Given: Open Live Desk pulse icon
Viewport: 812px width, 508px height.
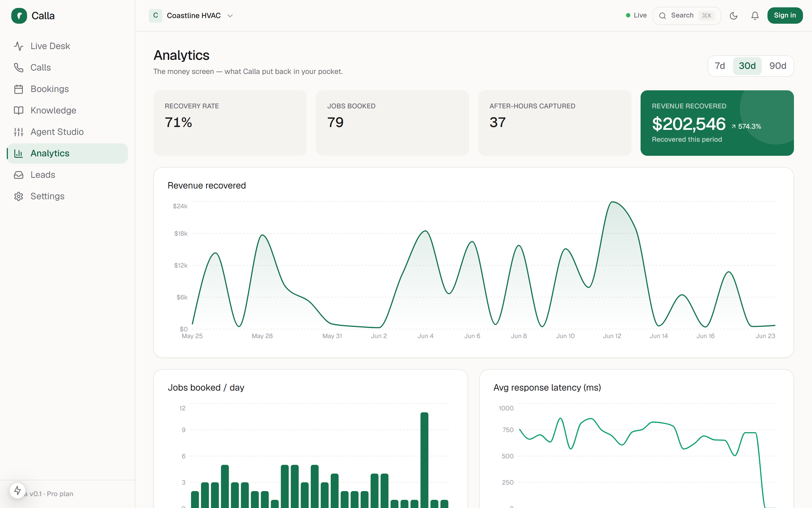Looking at the screenshot, I should (18, 46).
